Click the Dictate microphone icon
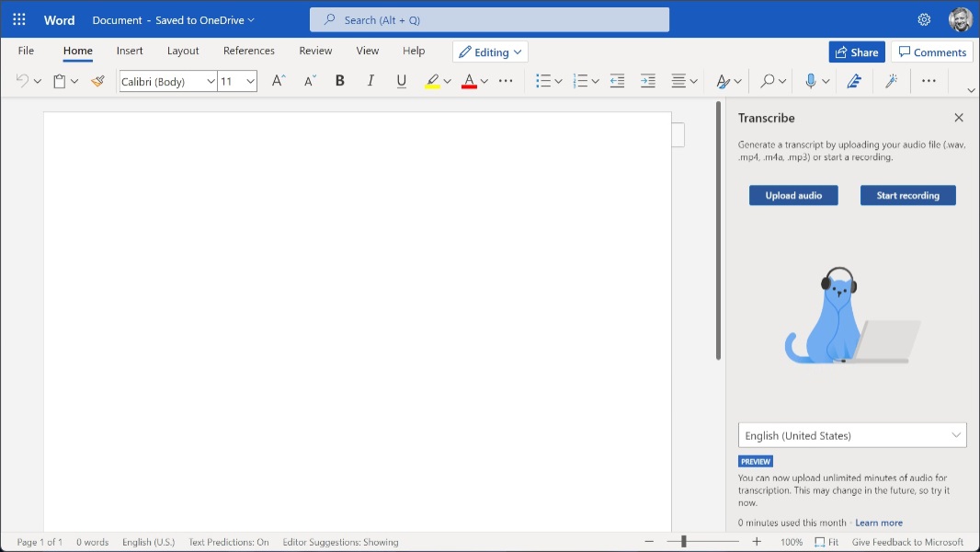 pyautogui.click(x=810, y=81)
